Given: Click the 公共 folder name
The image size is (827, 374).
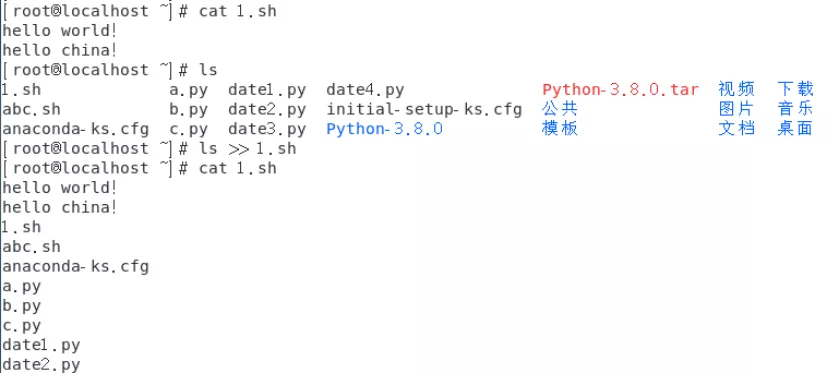Looking at the screenshot, I should [x=560, y=109].
